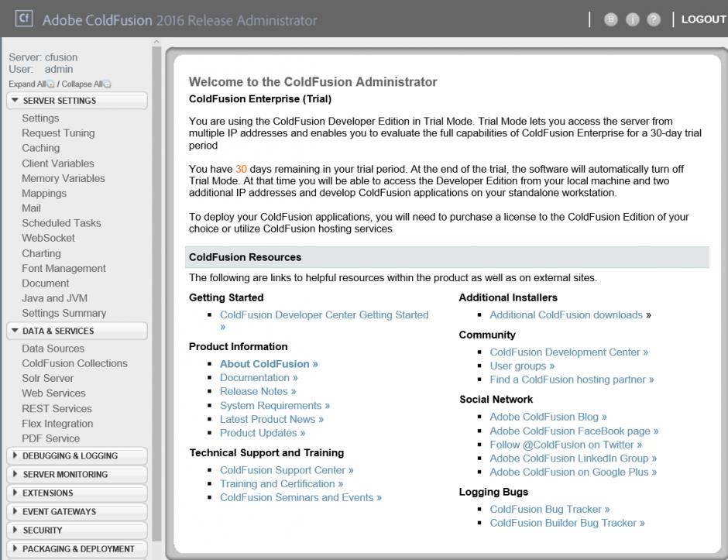
Task: Expand the SECURITY section
Action: 77,531
